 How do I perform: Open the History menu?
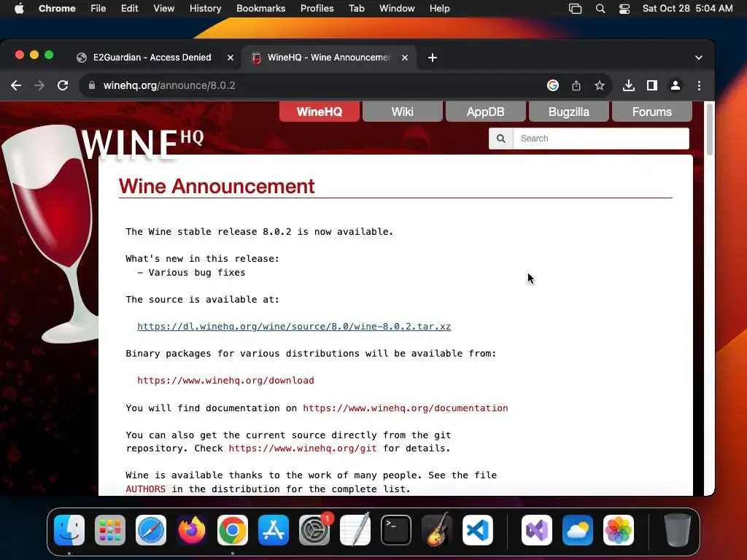[205, 9]
